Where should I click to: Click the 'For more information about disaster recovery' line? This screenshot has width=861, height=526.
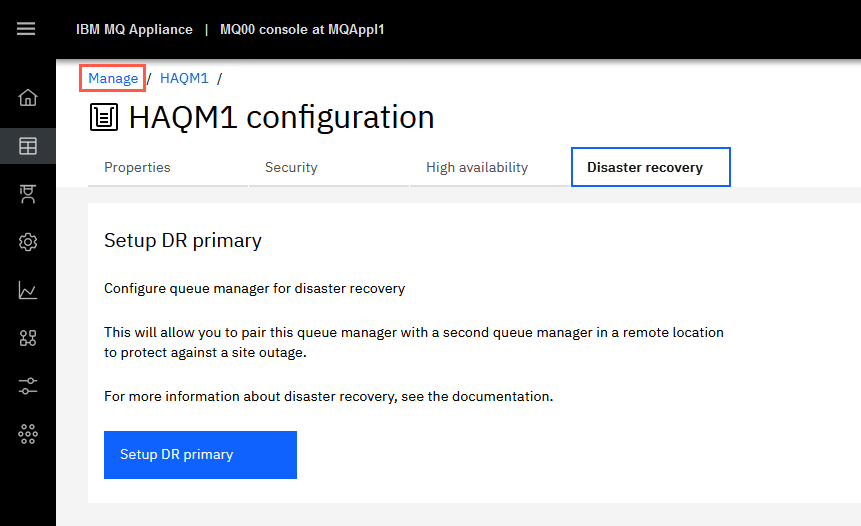point(329,396)
